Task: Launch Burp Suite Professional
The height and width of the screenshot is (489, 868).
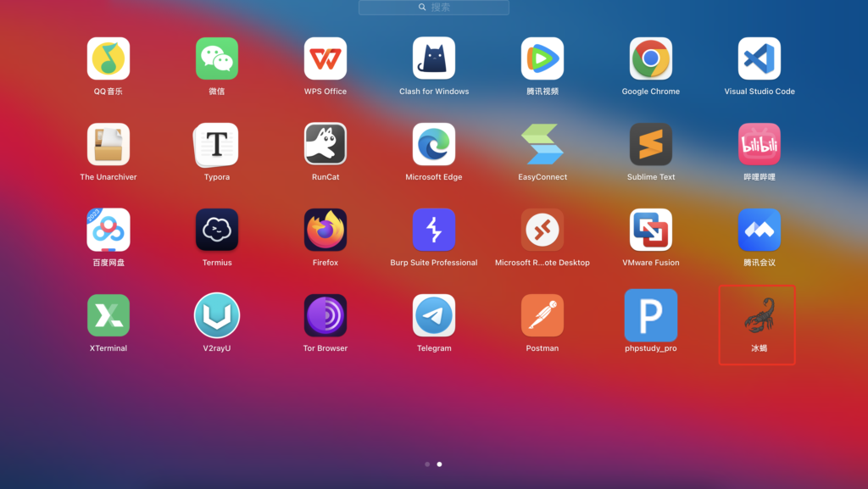Action: 434,231
